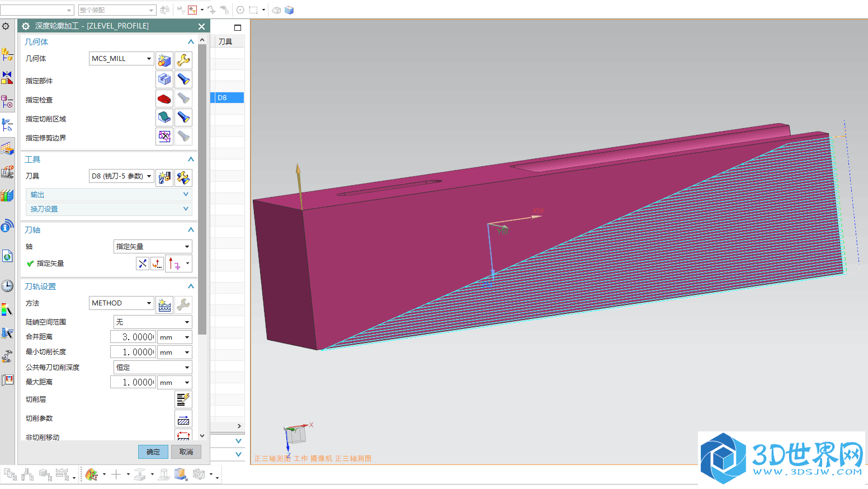Collapse the Path Settings (刀轨设置) section

tap(191, 286)
